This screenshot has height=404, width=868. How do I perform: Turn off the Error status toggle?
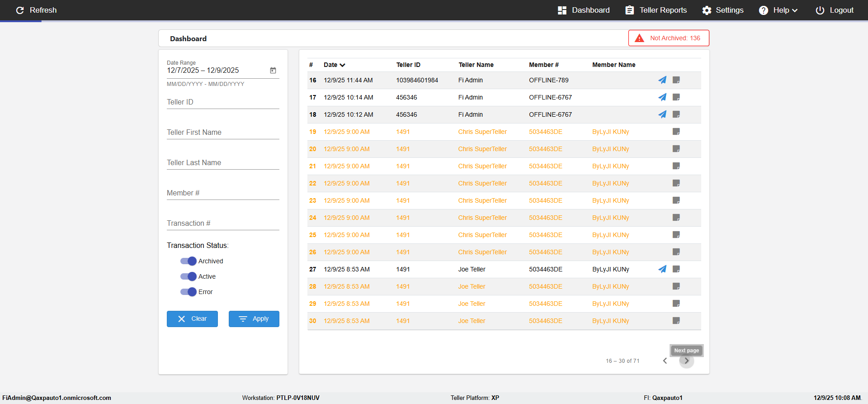(189, 292)
